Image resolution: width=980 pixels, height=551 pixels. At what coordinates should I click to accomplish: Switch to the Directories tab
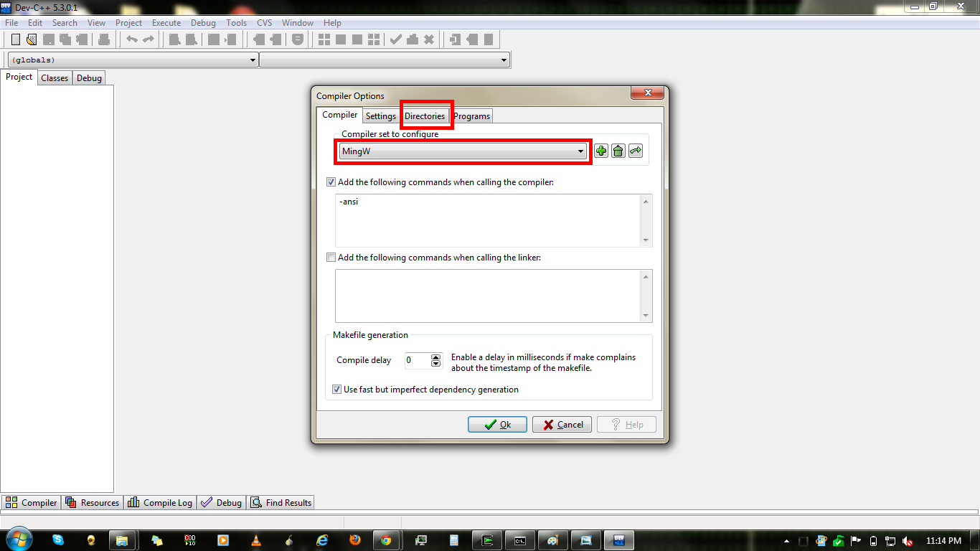[x=425, y=116]
